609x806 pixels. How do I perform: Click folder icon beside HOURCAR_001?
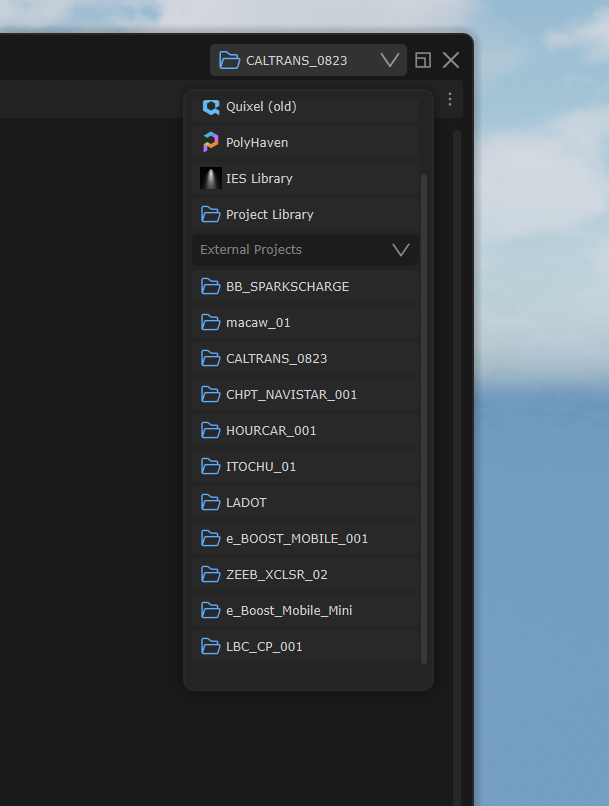[211, 430]
